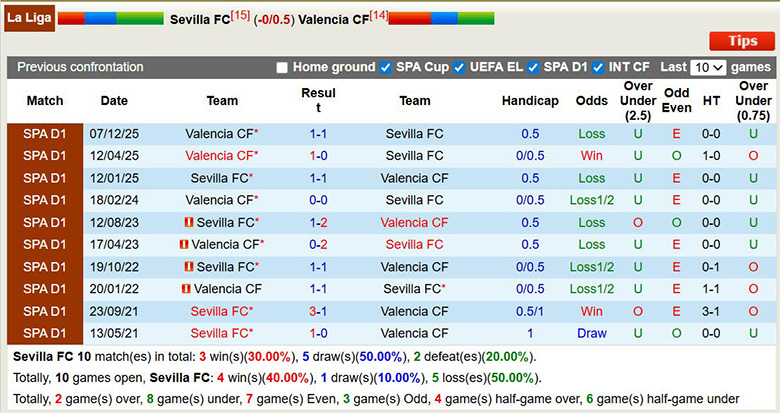Image resolution: width=780 pixels, height=413 pixels.
Task: Click the Sevilla FC form bar at top left
Action: [110, 18]
